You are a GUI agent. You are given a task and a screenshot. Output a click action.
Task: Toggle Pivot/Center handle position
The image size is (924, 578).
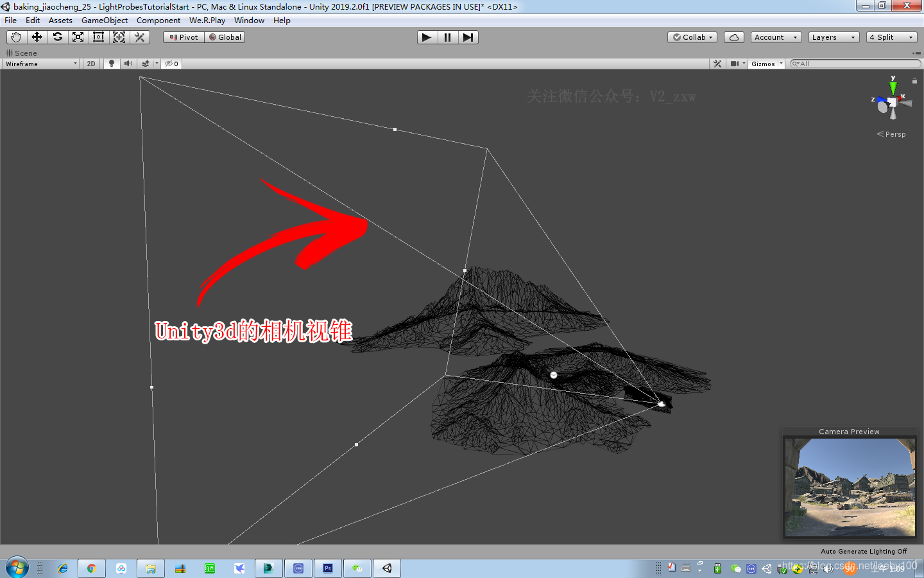[184, 37]
